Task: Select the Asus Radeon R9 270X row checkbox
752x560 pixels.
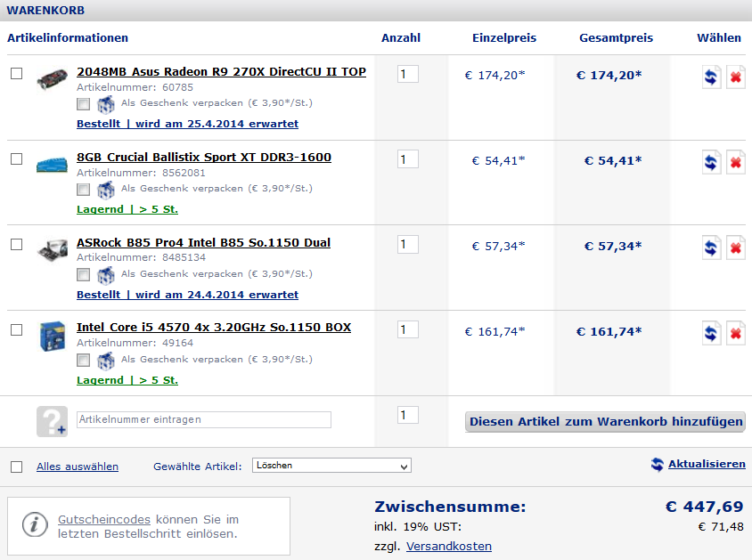Action: tap(17, 73)
